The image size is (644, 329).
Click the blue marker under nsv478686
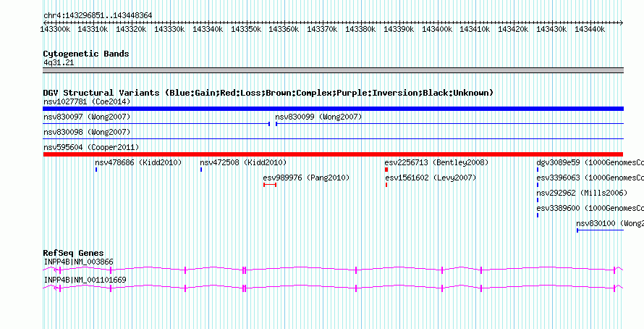[x=96, y=170]
